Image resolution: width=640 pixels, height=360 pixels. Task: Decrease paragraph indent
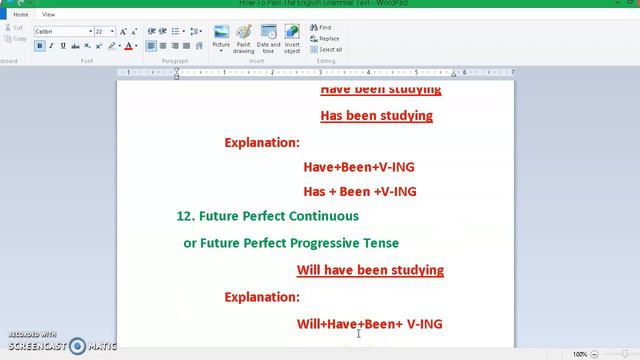(151, 31)
